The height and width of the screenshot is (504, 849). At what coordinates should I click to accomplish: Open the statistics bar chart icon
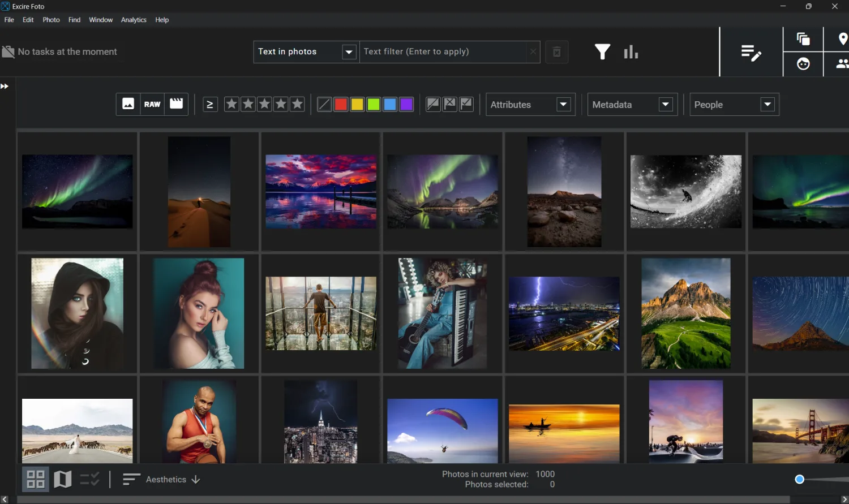631,52
